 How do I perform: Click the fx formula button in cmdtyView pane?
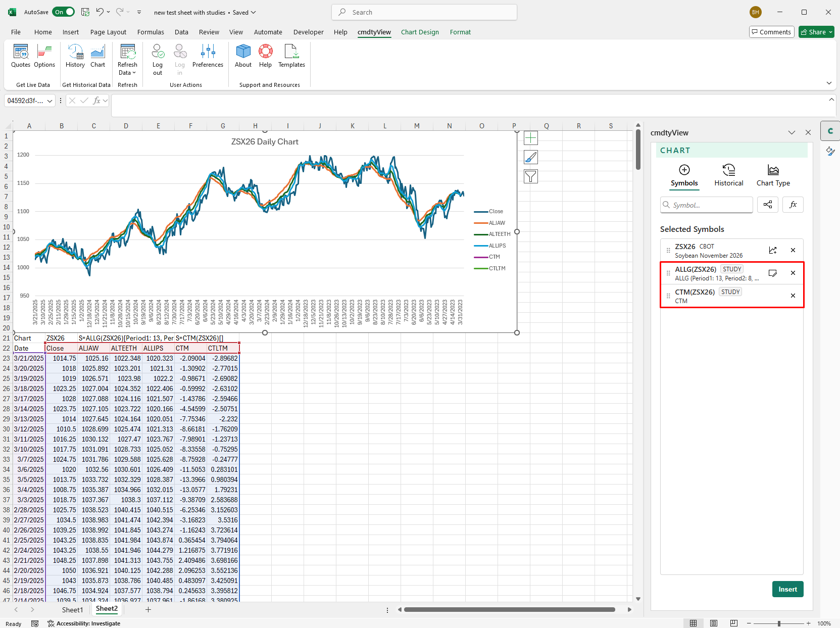coord(793,205)
